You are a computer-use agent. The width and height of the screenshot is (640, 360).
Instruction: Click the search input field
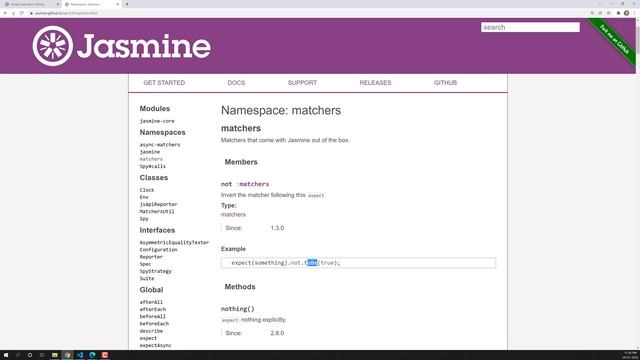[x=530, y=27]
